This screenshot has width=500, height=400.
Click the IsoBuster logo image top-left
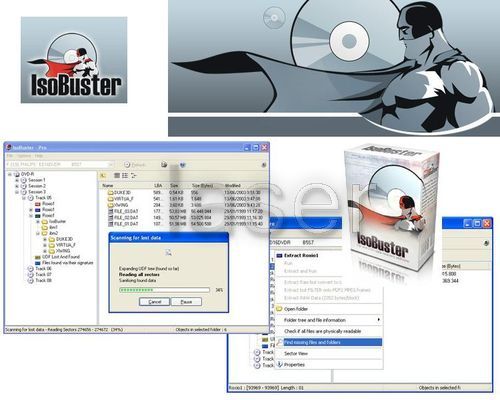click(74, 60)
